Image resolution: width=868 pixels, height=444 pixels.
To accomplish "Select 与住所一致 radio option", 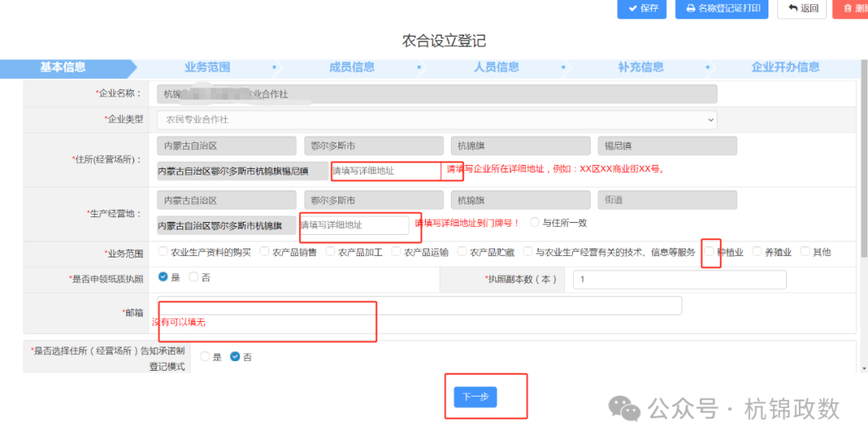I will 534,222.
